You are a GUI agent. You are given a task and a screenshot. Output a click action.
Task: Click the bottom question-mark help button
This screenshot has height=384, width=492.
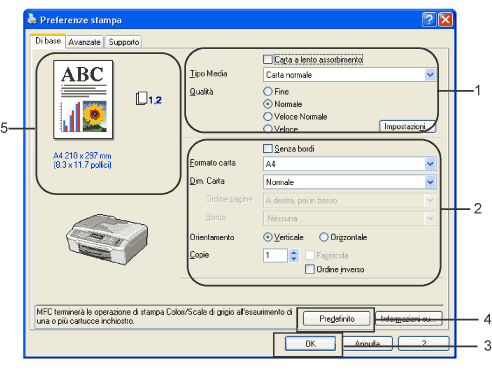[x=424, y=343]
